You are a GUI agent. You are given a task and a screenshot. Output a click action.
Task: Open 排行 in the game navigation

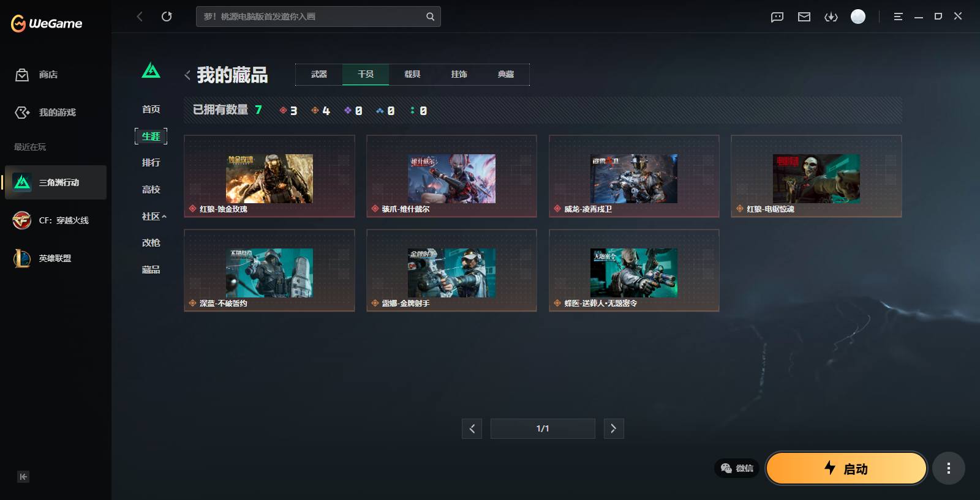point(151,162)
